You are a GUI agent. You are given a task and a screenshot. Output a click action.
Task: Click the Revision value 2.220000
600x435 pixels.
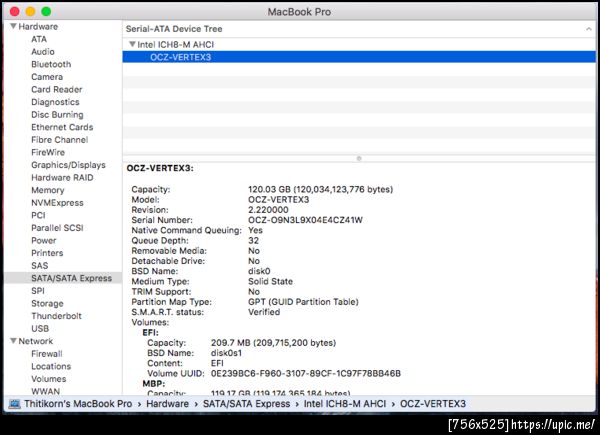coord(268,210)
